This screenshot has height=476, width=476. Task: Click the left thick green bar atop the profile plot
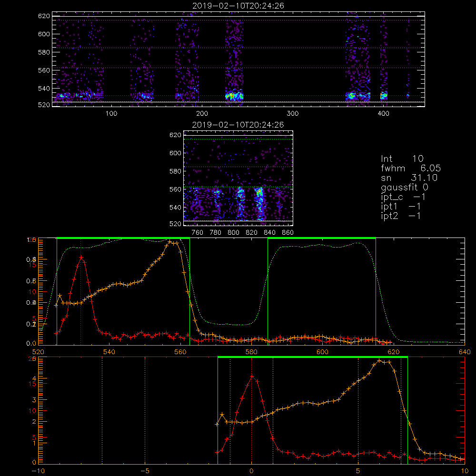point(123,238)
